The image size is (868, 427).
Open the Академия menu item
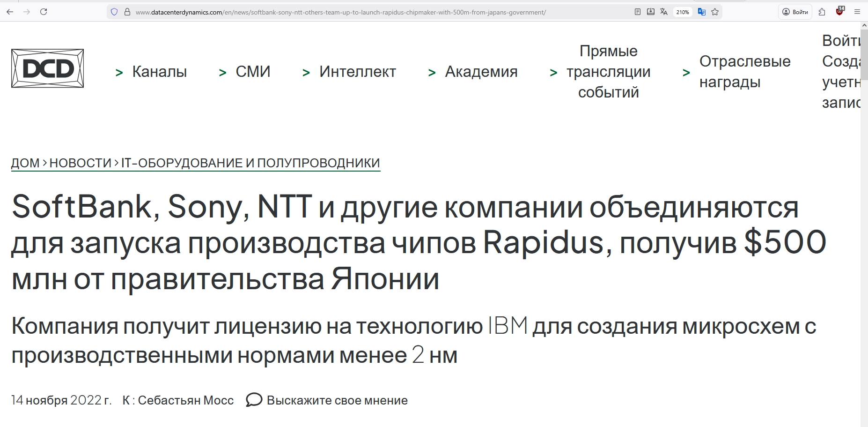481,72
